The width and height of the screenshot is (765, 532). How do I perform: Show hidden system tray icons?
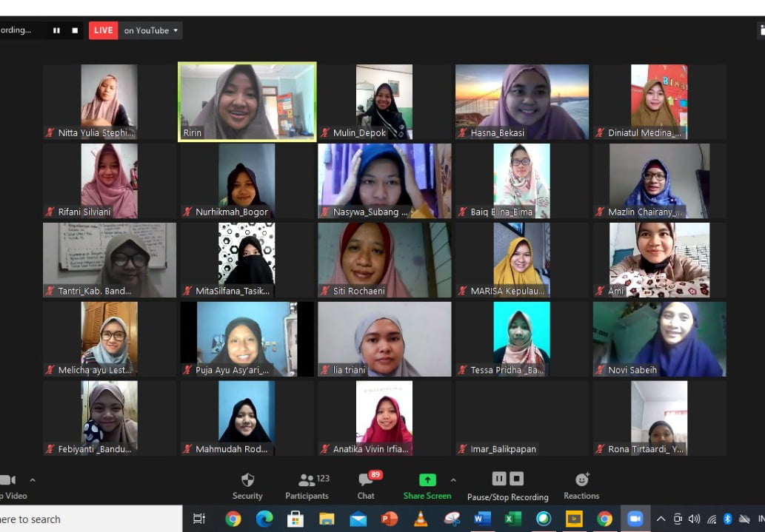[661, 519]
